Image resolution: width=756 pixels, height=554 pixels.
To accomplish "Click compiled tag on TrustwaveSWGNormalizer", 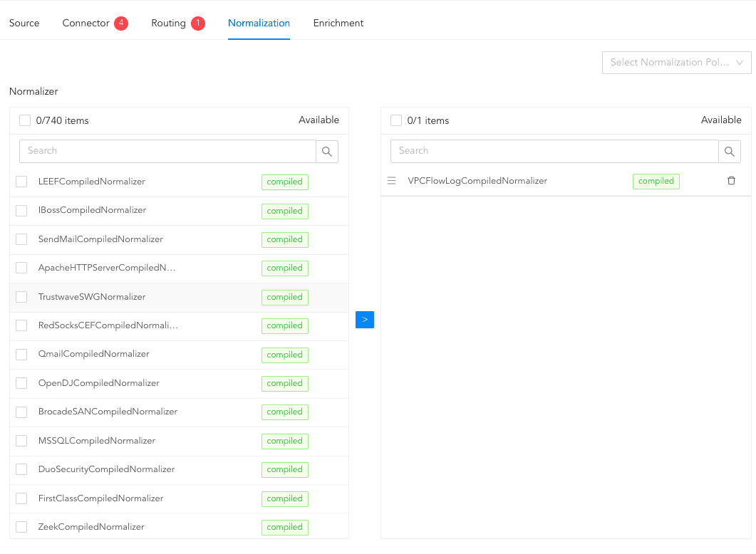I will pyautogui.click(x=284, y=297).
